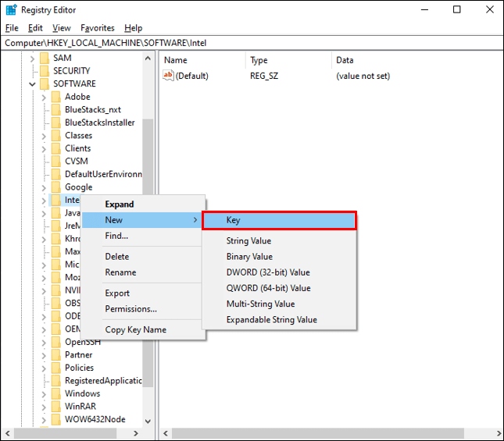
Task: Click the Registry Editor app icon in title bar
Action: point(11,10)
